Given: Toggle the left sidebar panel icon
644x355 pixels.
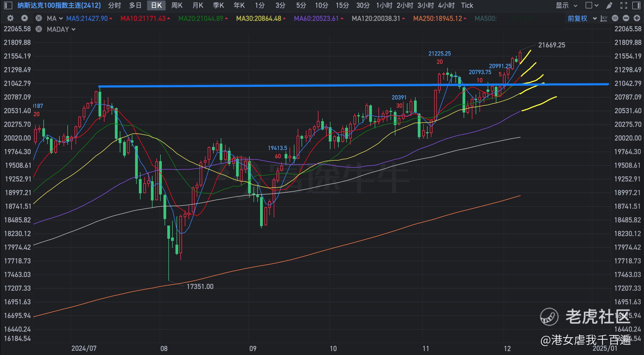Looking at the screenshot, I should pos(8,5).
